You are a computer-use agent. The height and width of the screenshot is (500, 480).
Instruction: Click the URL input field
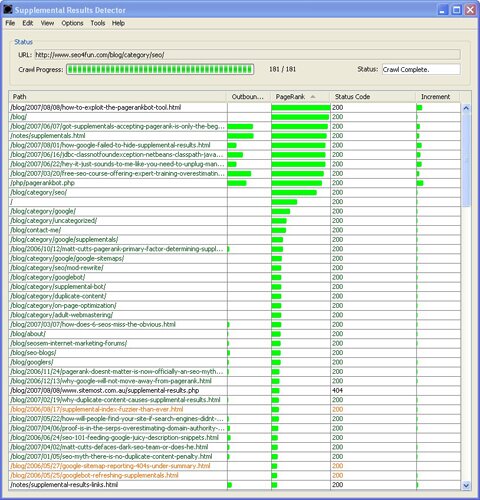(x=247, y=55)
